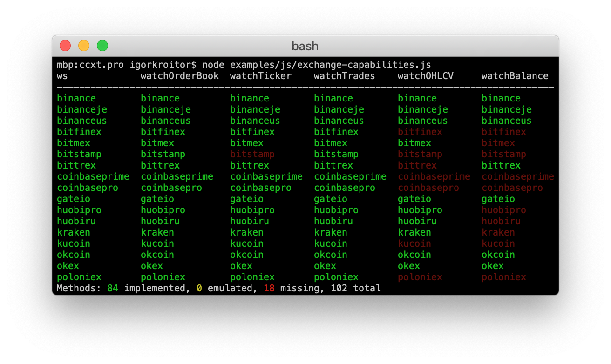Click the red kucoin entry under watchOHLCV
The image size is (611, 364).
point(415,243)
